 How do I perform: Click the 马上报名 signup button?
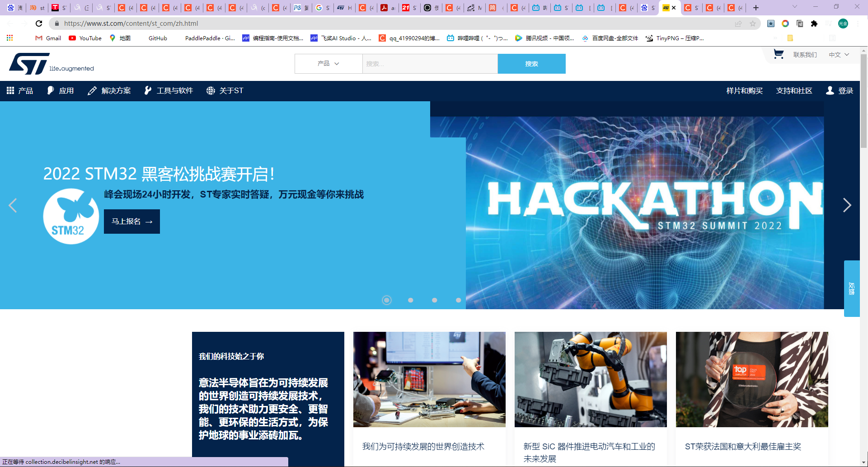[131, 222]
